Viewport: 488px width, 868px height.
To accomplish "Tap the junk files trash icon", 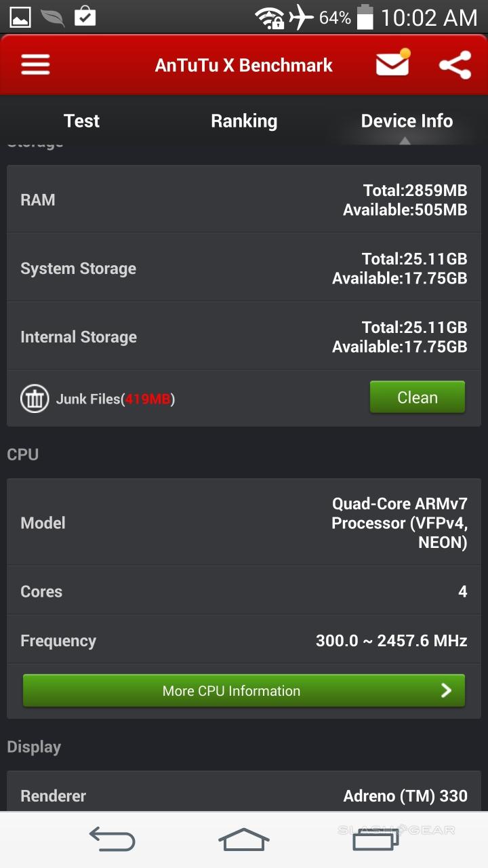I will coord(35,399).
